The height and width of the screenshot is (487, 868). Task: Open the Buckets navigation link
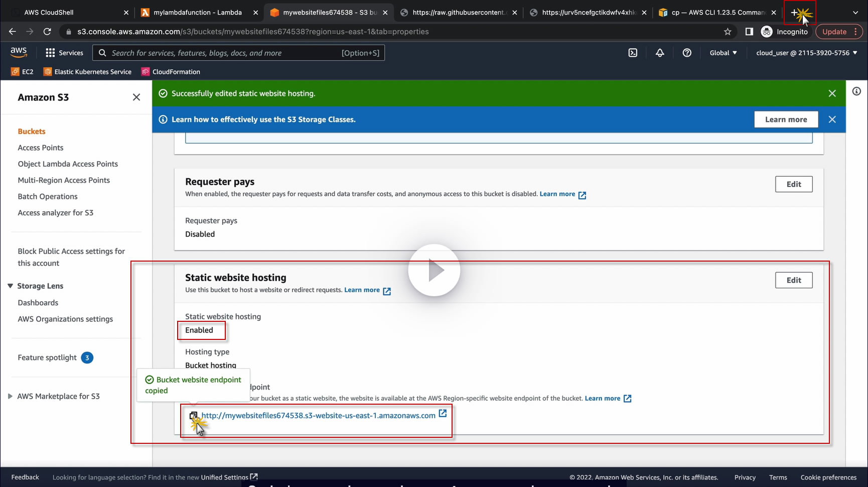pyautogui.click(x=32, y=132)
